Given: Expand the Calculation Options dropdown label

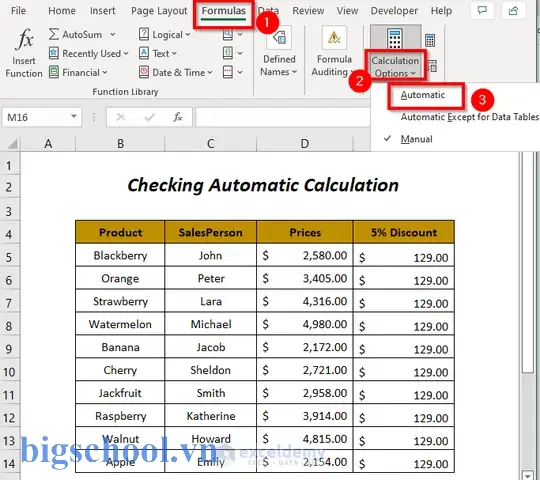Looking at the screenshot, I should (395, 67).
